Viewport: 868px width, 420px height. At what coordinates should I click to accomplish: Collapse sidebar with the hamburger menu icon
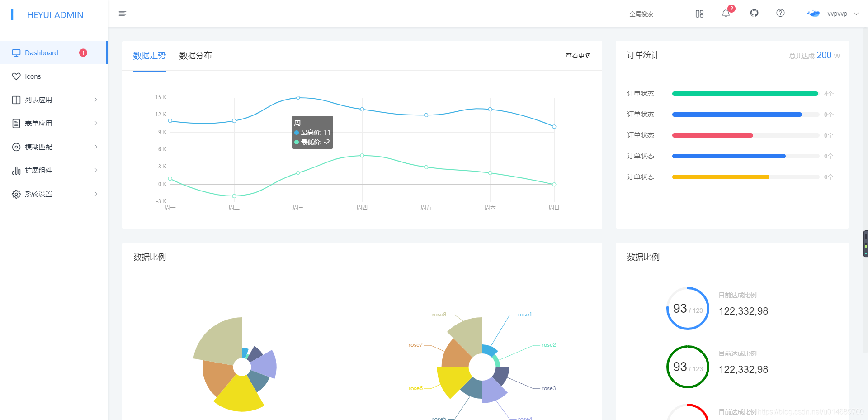click(x=122, y=14)
